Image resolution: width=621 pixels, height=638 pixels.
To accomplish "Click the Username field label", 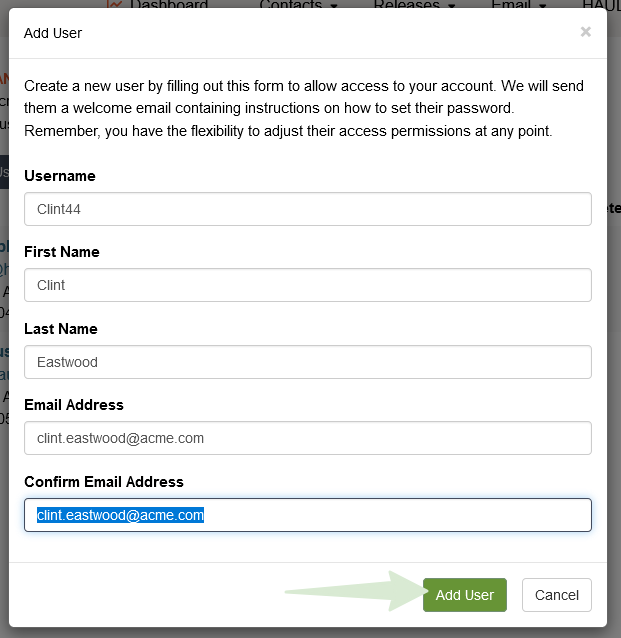I will click(60, 176).
